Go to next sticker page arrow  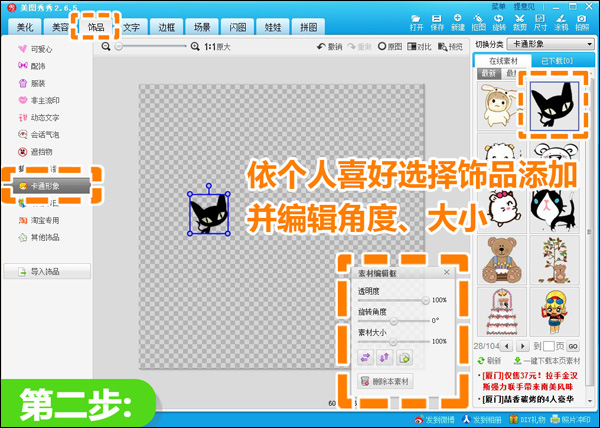click(522, 347)
